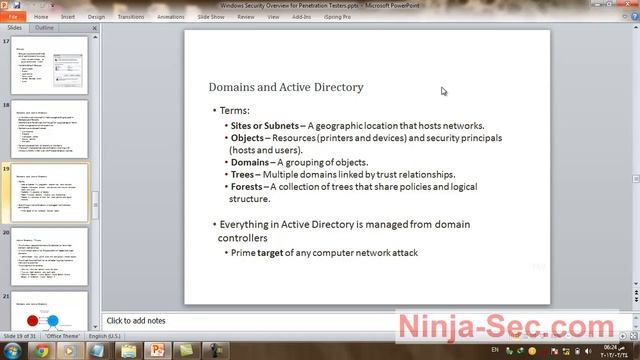This screenshot has width=640, height=360.
Task: Select slide 19 thumbnail
Action: (49, 193)
